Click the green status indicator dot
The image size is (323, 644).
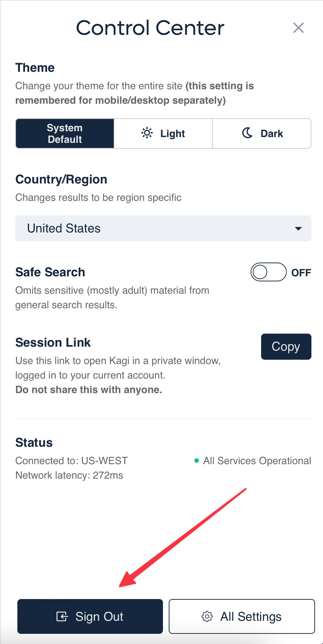point(197,461)
